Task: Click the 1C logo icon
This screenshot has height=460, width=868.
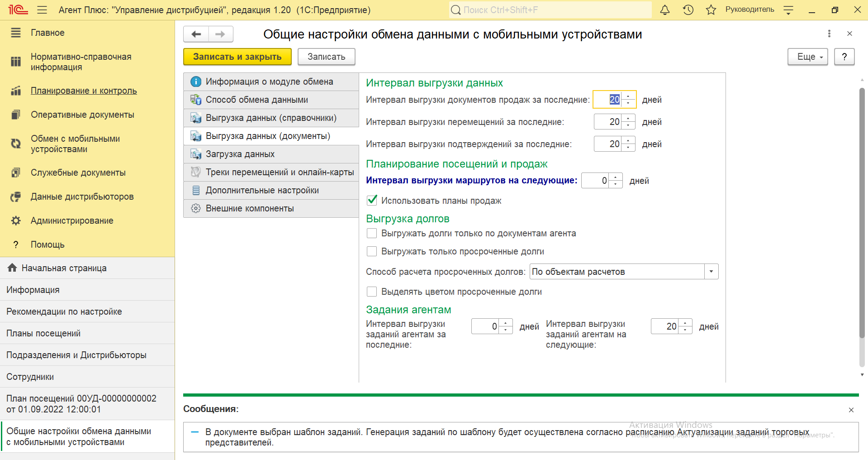Action: [18, 10]
